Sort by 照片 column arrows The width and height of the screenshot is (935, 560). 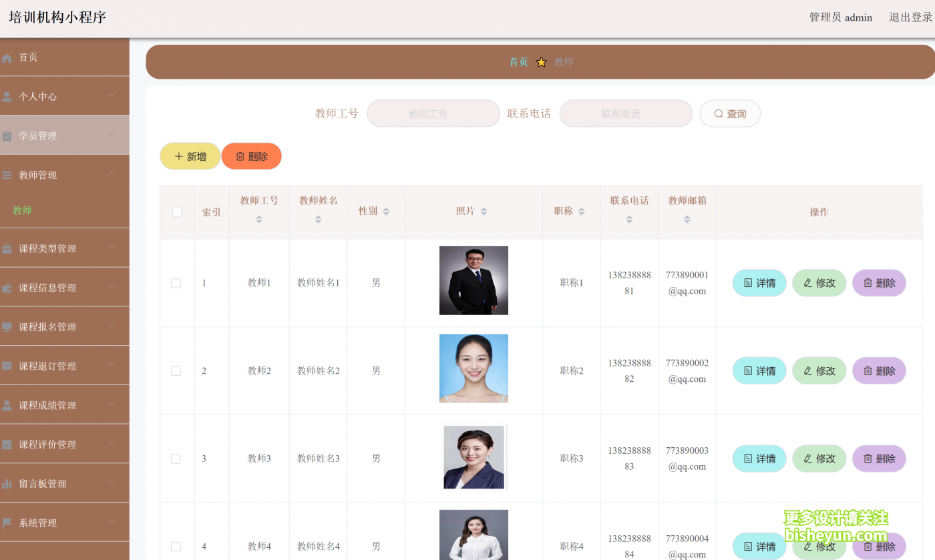[x=484, y=212]
